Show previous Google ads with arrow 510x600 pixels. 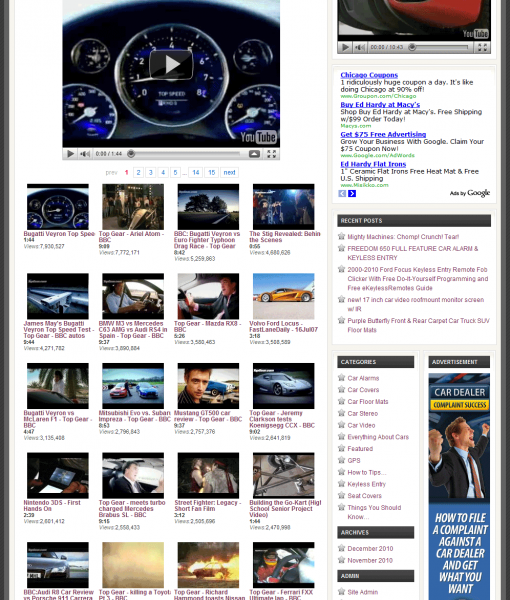point(342,194)
